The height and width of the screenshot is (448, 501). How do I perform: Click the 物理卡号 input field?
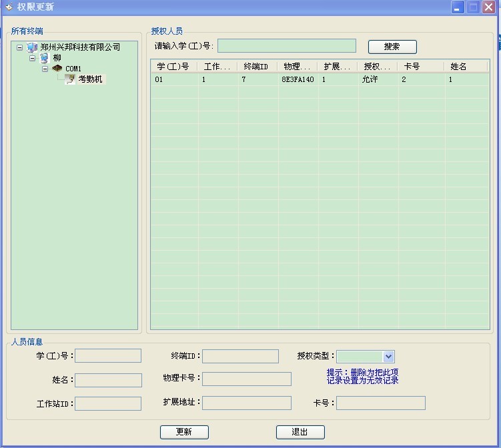pyautogui.click(x=247, y=379)
